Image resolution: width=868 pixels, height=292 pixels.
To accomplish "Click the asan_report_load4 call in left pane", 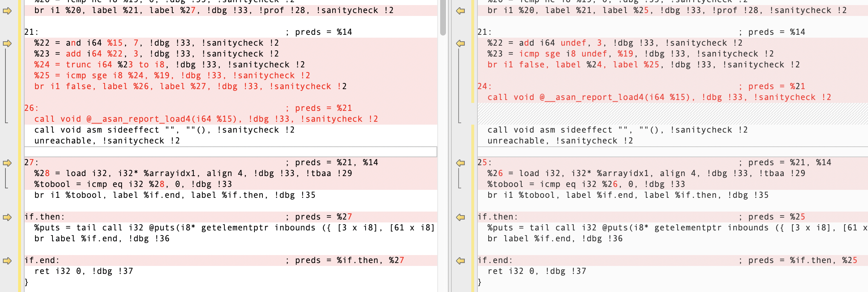I will click(x=206, y=119).
